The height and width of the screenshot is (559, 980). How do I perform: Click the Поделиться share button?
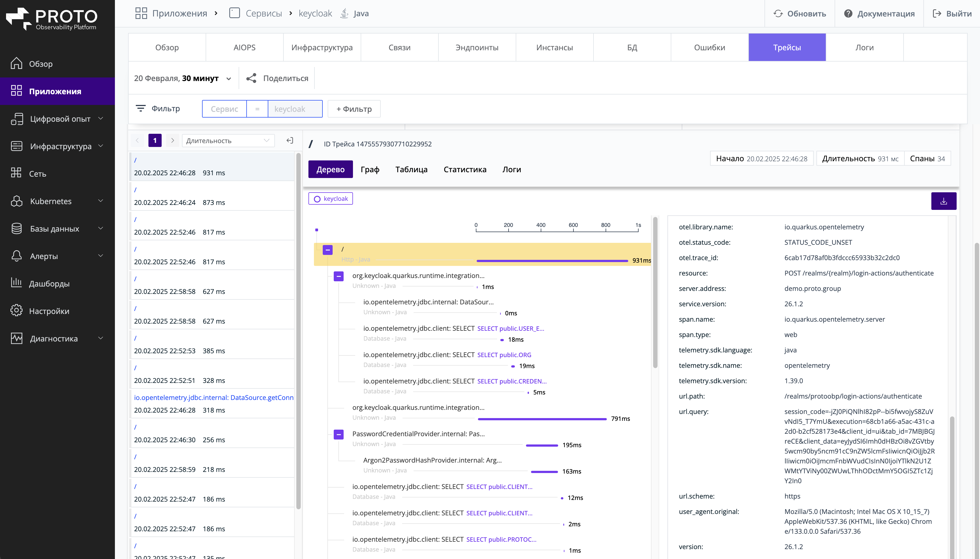(277, 78)
